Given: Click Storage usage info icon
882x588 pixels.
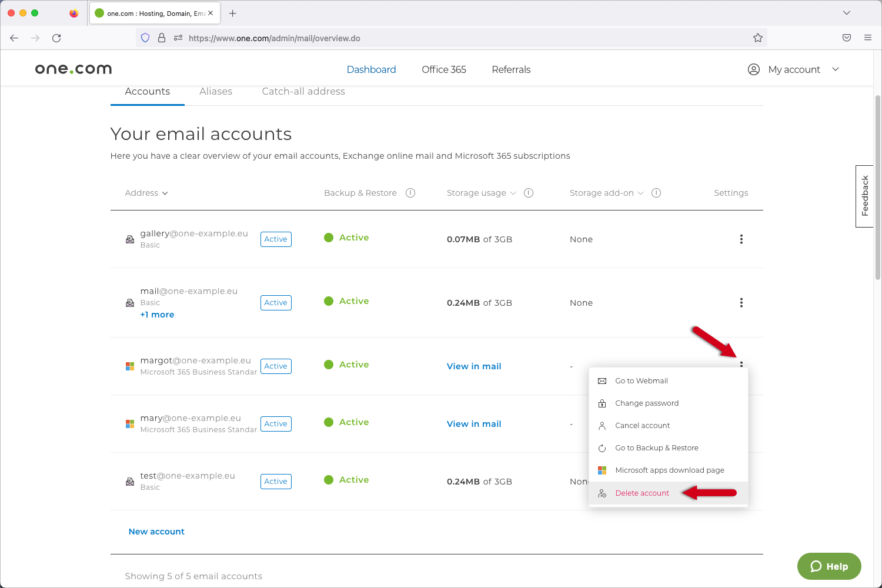Looking at the screenshot, I should [x=529, y=193].
